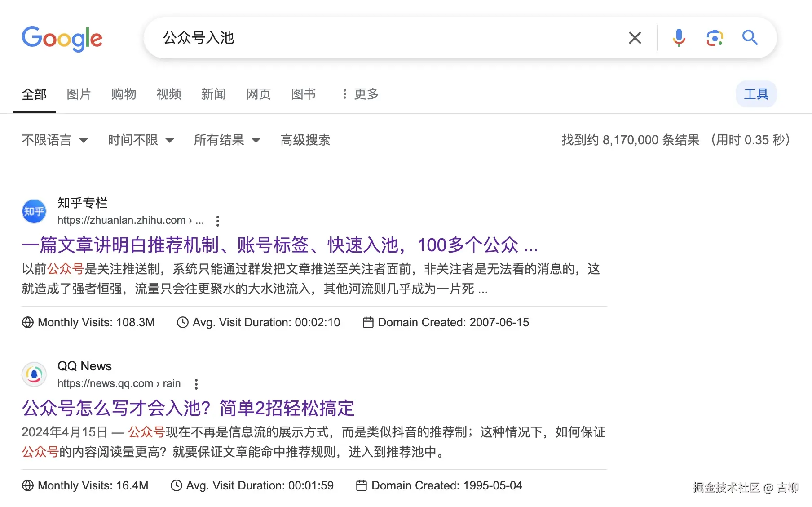
Task: Open the 公众号怎么写才会入池 result title
Action: 188,408
